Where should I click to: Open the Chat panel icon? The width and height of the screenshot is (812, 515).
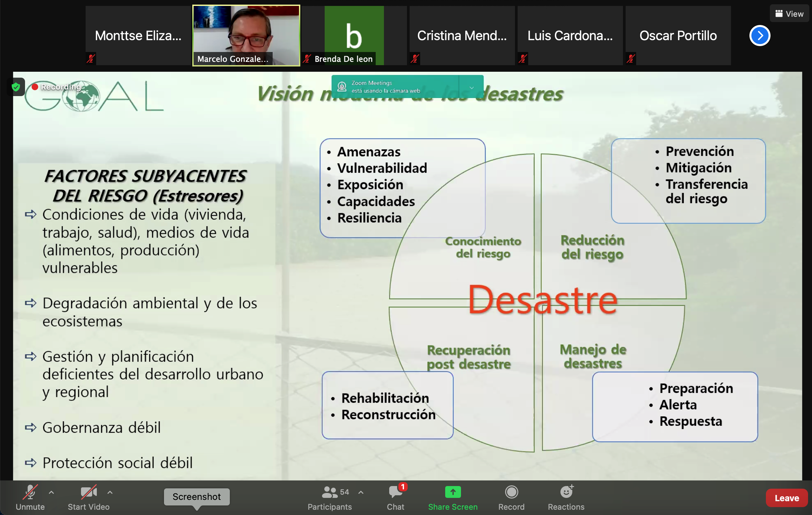(395, 492)
